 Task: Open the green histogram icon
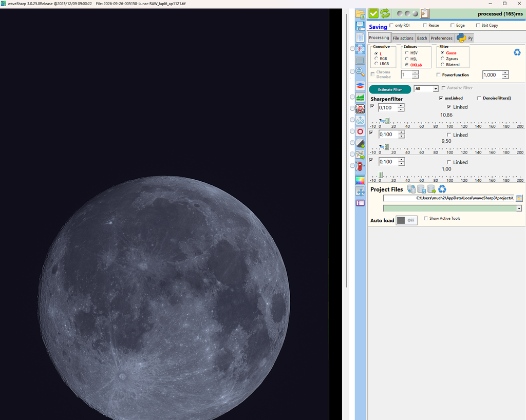360,97
